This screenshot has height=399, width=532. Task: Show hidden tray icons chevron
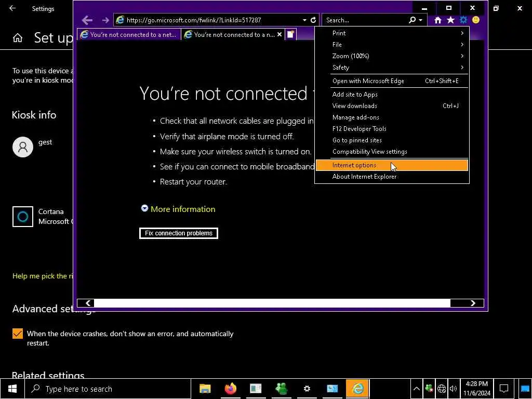[416, 389]
